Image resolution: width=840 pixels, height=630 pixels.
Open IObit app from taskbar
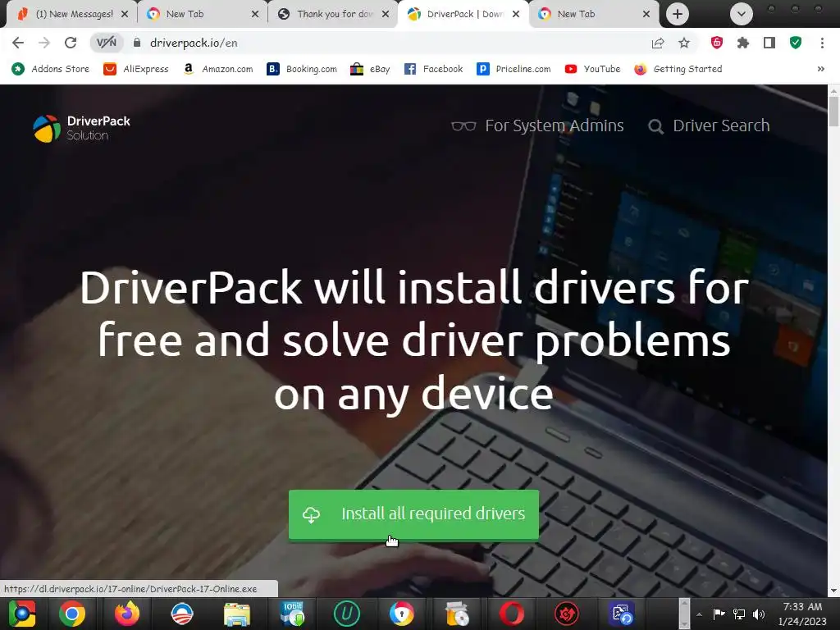click(292, 614)
